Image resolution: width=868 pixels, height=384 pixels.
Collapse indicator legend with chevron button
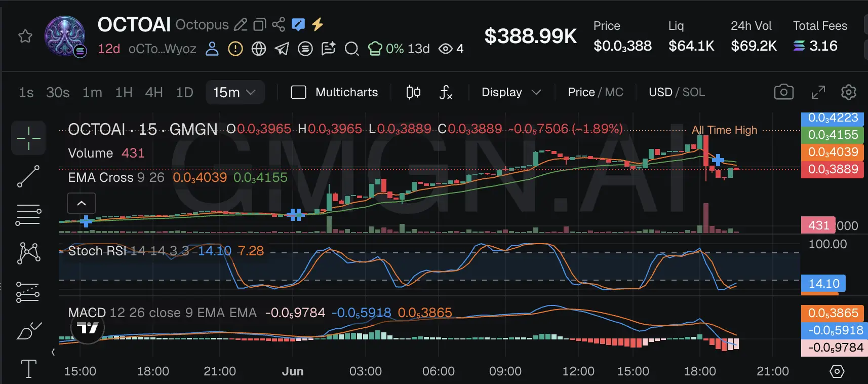[82, 204]
